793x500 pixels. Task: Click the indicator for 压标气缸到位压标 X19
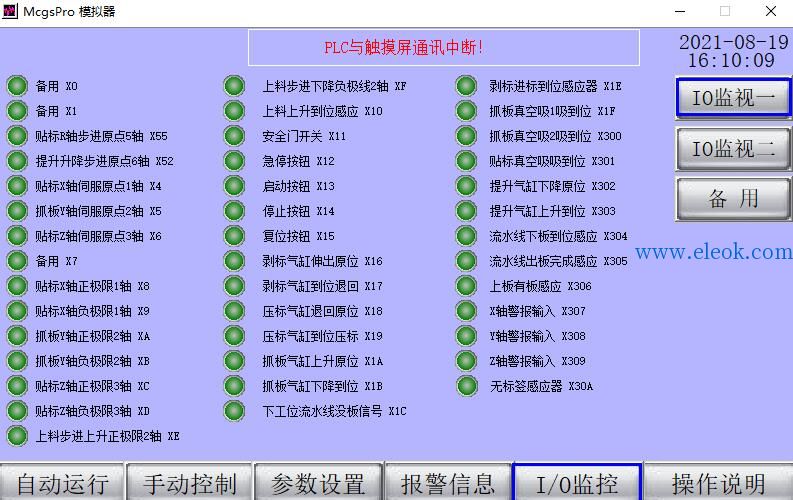coord(234,336)
